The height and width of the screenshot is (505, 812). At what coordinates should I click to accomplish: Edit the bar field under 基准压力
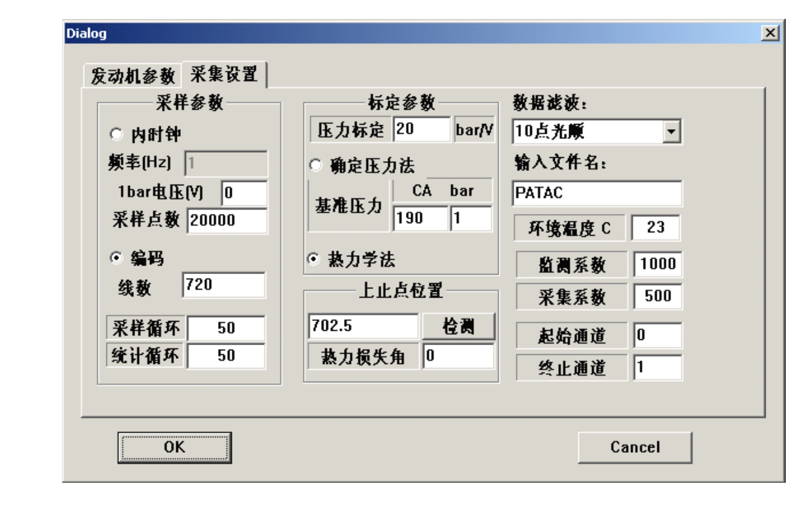click(x=471, y=219)
